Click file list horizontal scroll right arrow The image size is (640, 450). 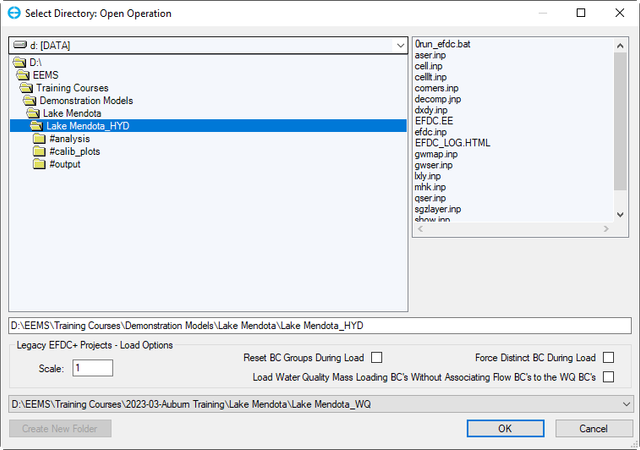[606, 229]
